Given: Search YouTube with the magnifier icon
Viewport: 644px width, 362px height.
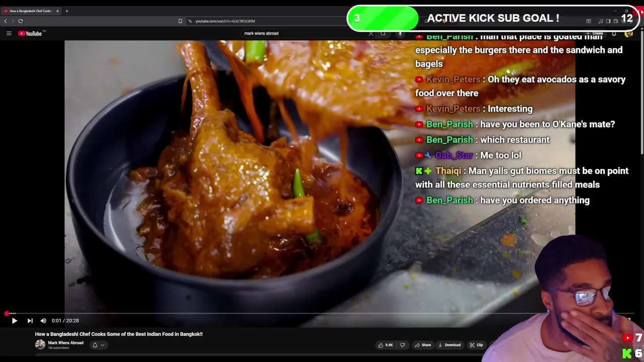Looking at the screenshot, I should click(x=383, y=34).
